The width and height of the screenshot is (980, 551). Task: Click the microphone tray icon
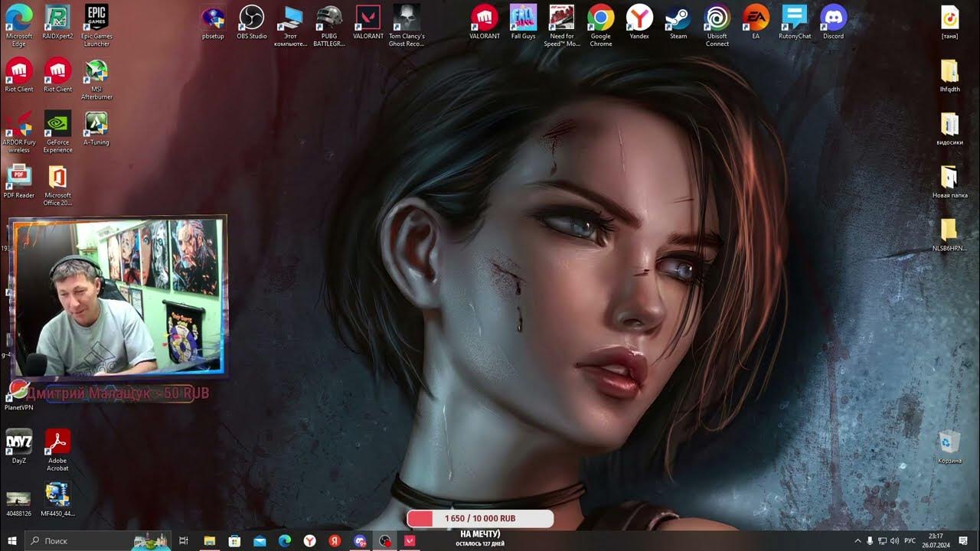click(870, 541)
